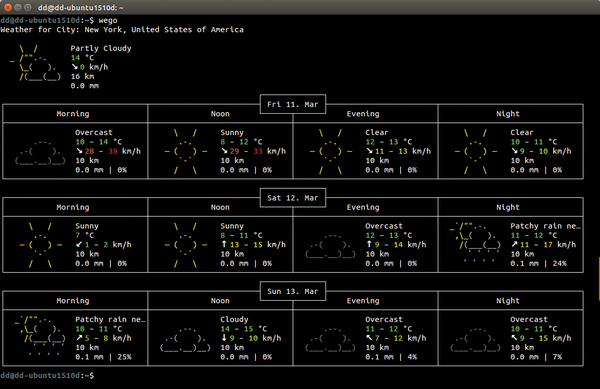Screen dimensions: 600x389
Task: Click Sunday Morning 'Patchy rain ne…' label
Action: [x=110, y=319]
